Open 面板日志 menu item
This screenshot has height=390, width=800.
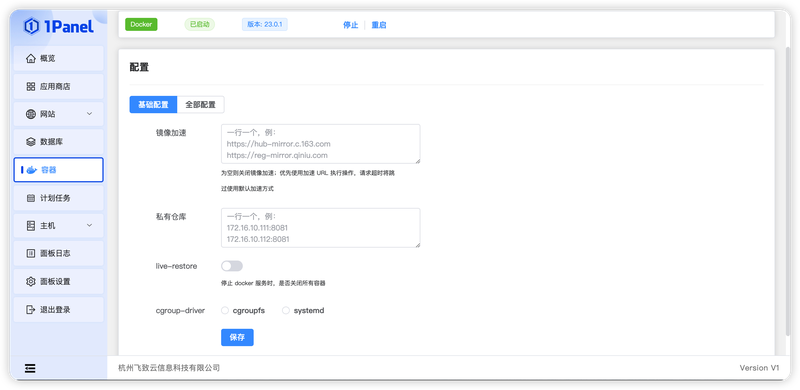click(59, 253)
